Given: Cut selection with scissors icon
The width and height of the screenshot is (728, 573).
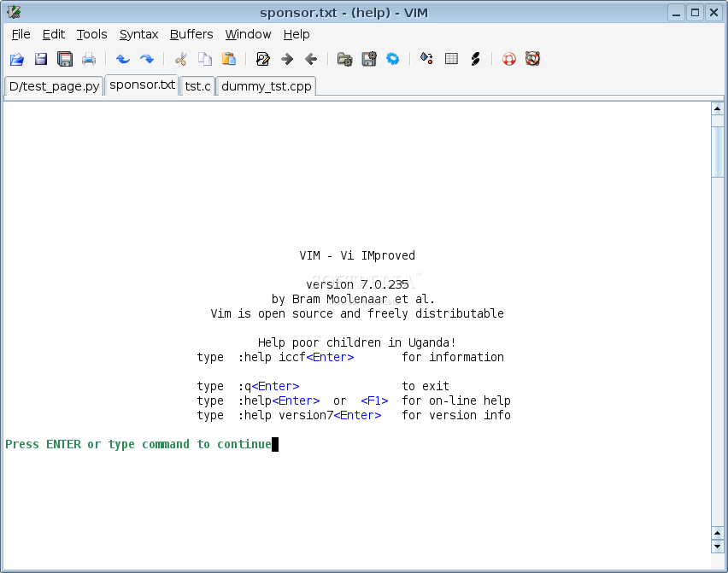Looking at the screenshot, I should click(181, 59).
